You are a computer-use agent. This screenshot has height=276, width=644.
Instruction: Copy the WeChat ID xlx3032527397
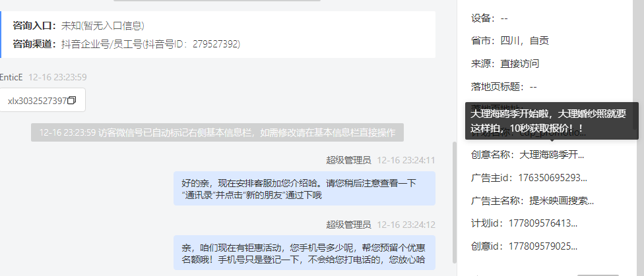pyautogui.click(x=71, y=101)
